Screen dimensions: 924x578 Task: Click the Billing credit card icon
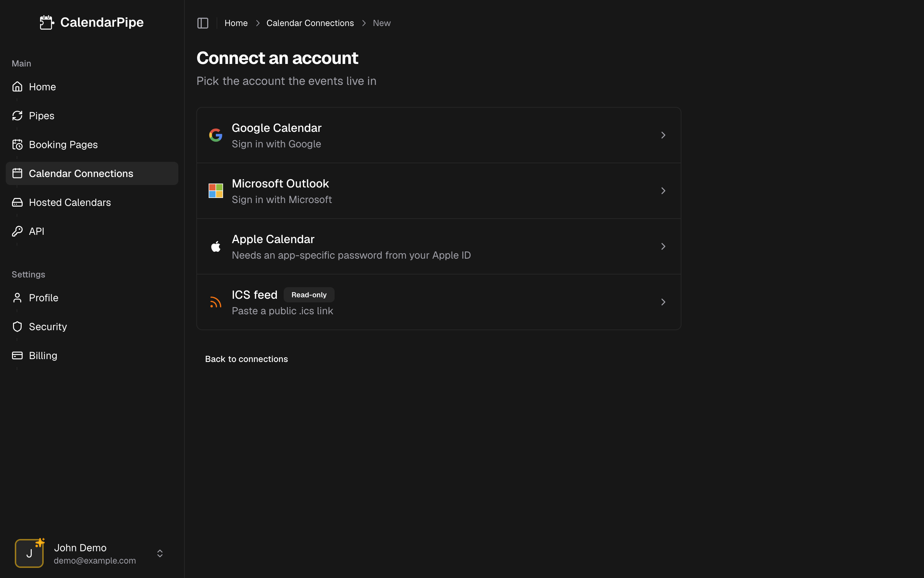(17, 355)
